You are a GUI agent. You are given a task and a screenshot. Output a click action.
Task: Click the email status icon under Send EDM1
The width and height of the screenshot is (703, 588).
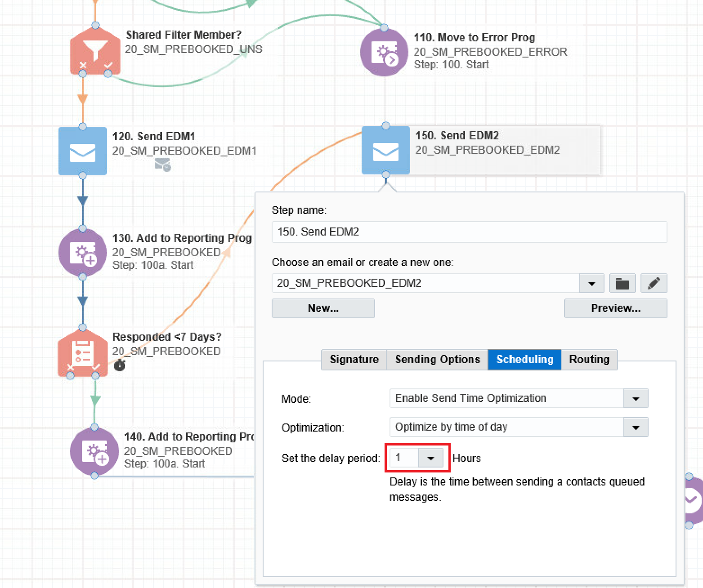[162, 165]
